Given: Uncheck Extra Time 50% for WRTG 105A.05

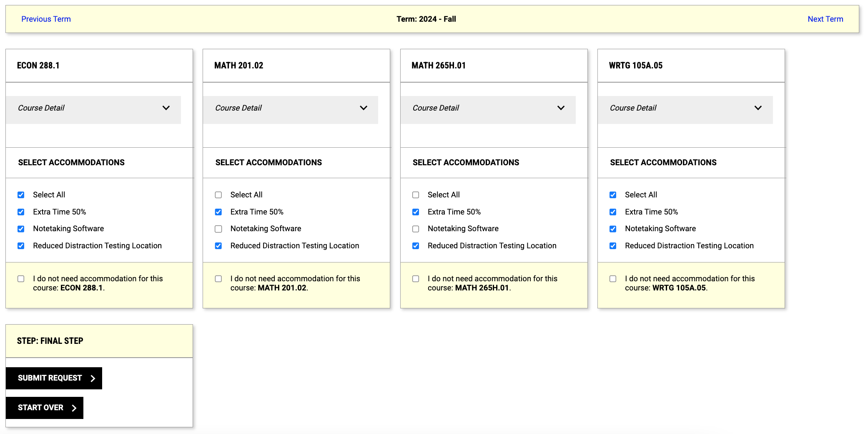Looking at the screenshot, I should tap(613, 212).
